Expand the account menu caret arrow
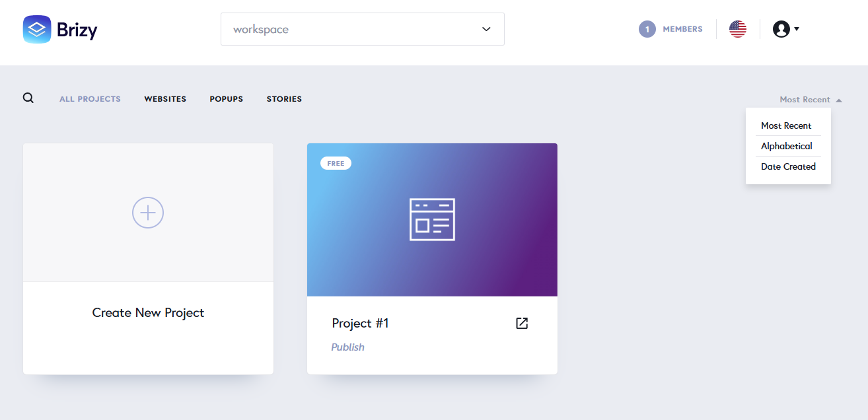This screenshot has width=868, height=420. coord(797,29)
